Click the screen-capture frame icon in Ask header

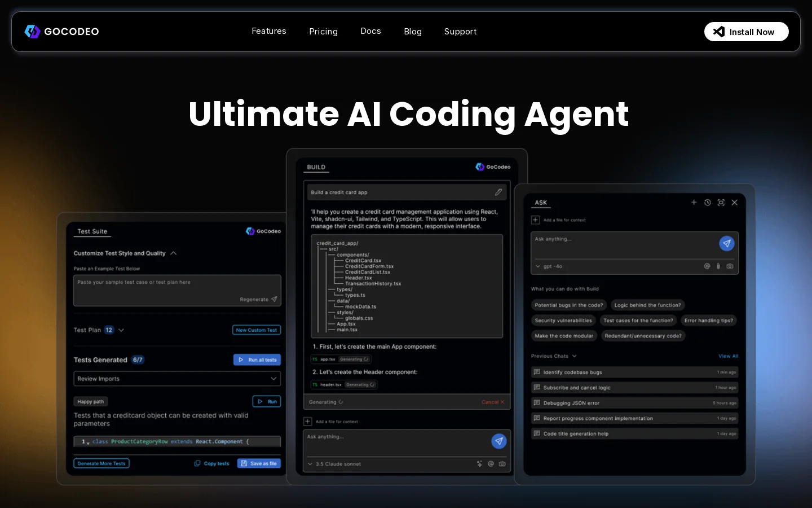tap(721, 202)
